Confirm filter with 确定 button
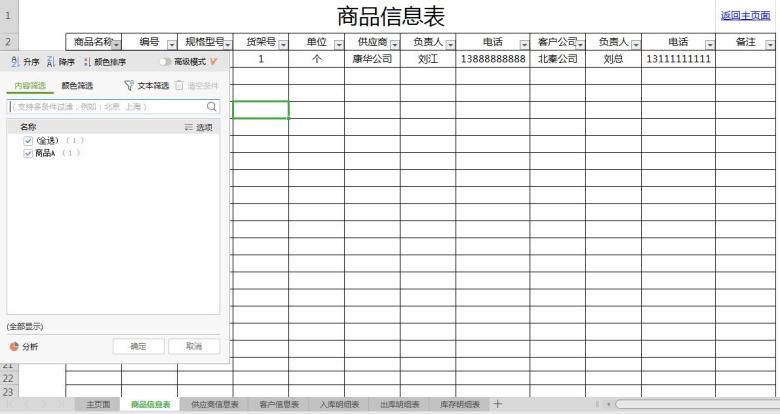Viewport: 780px width, 414px height. 138,346
